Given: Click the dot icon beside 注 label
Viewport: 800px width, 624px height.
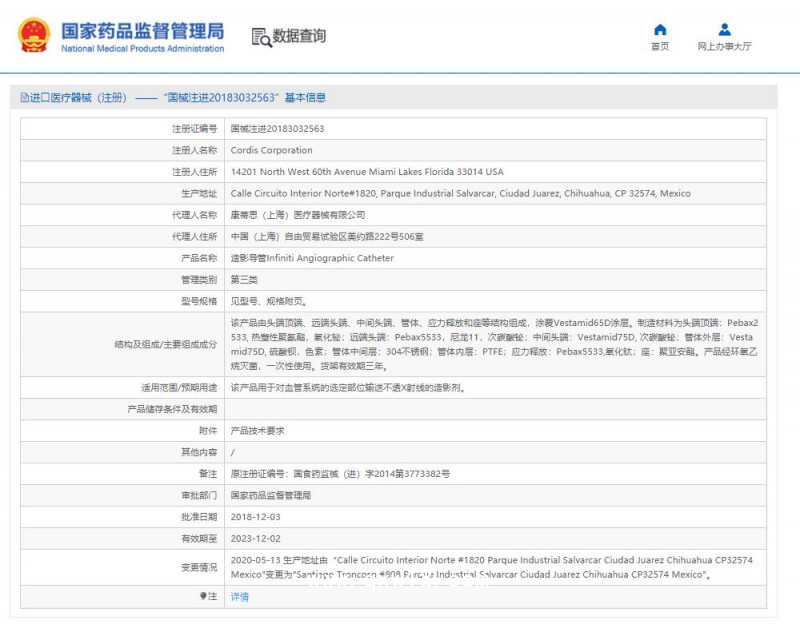Looking at the screenshot, I should 203,596.
